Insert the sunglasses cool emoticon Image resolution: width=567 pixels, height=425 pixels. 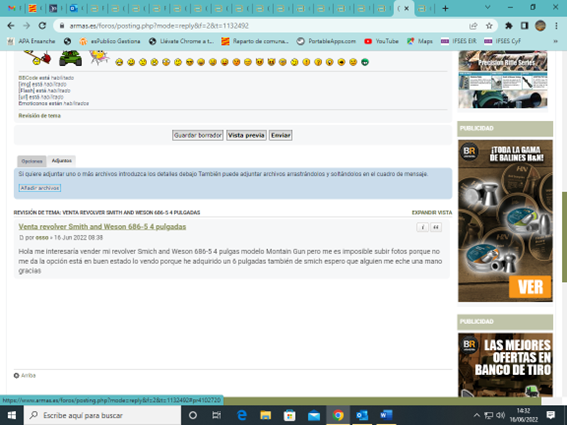(190, 62)
